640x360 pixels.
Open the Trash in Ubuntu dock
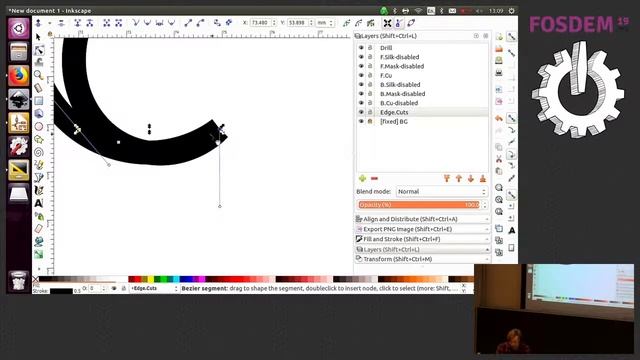click(x=19, y=281)
